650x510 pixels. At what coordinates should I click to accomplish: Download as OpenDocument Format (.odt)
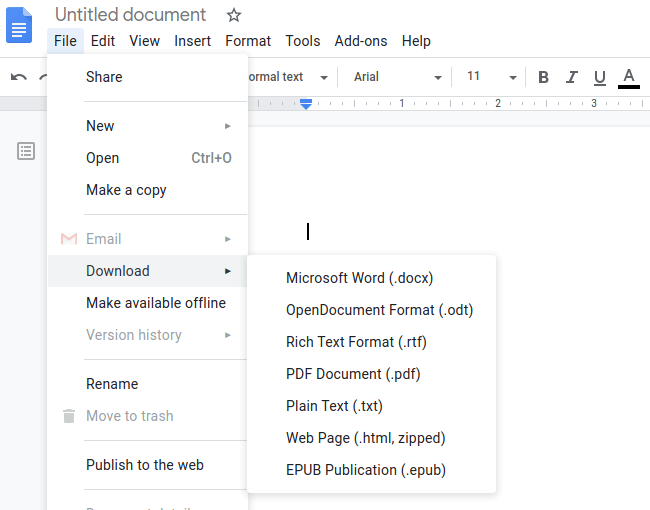(371, 310)
